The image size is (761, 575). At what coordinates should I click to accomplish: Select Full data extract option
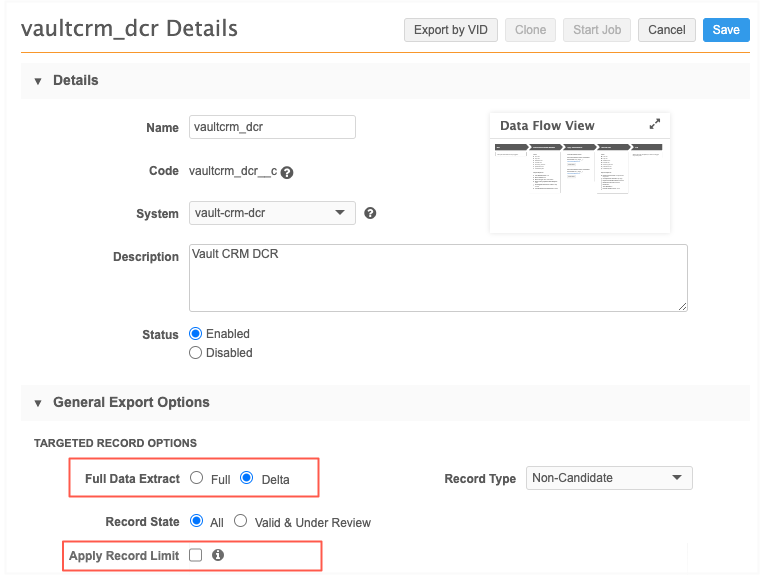[x=196, y=479]
